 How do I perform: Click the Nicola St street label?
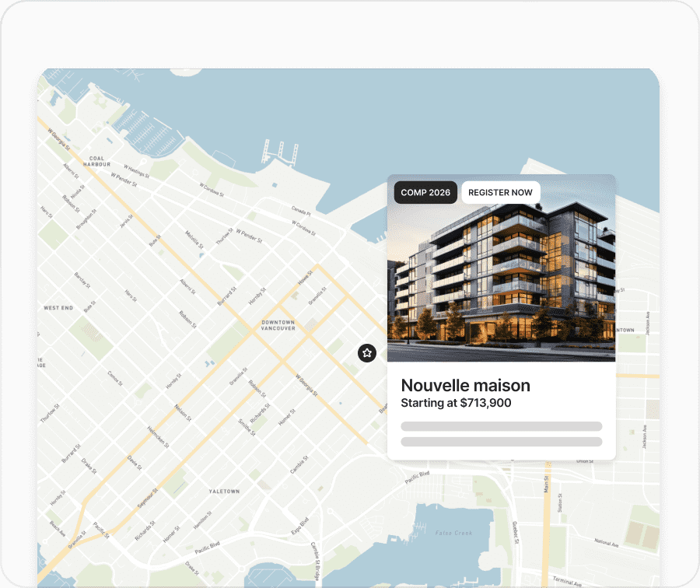click(78, 192)
